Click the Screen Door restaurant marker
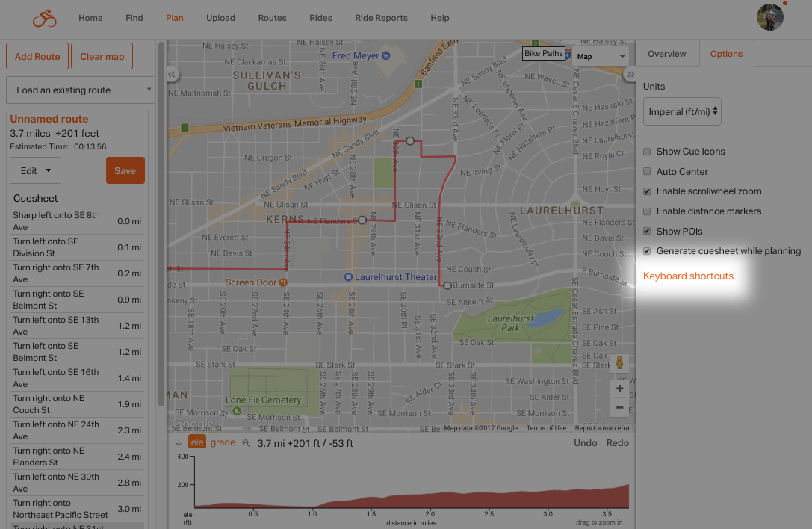Screen dimensions: 812x529 283,282
